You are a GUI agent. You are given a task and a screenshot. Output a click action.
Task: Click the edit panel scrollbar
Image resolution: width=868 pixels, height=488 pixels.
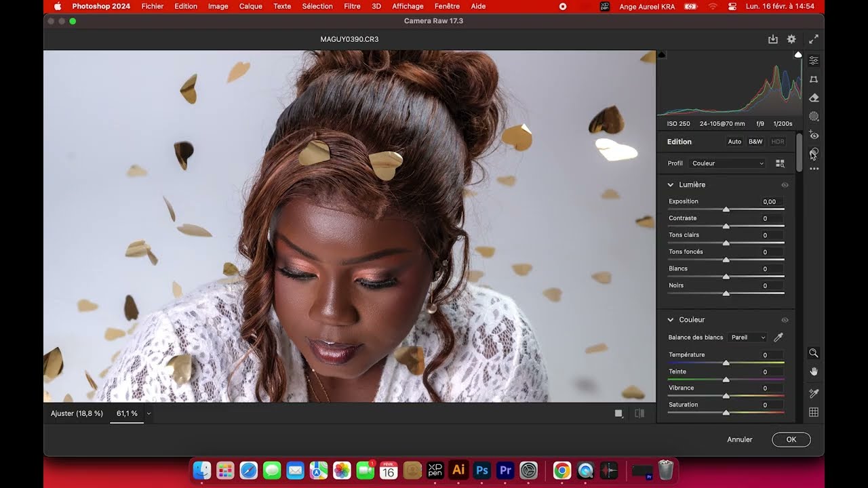tap(800, 152)
